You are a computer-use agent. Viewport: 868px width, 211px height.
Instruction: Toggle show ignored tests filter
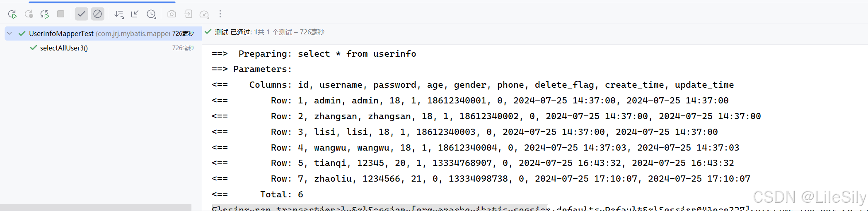coord(97,14)
